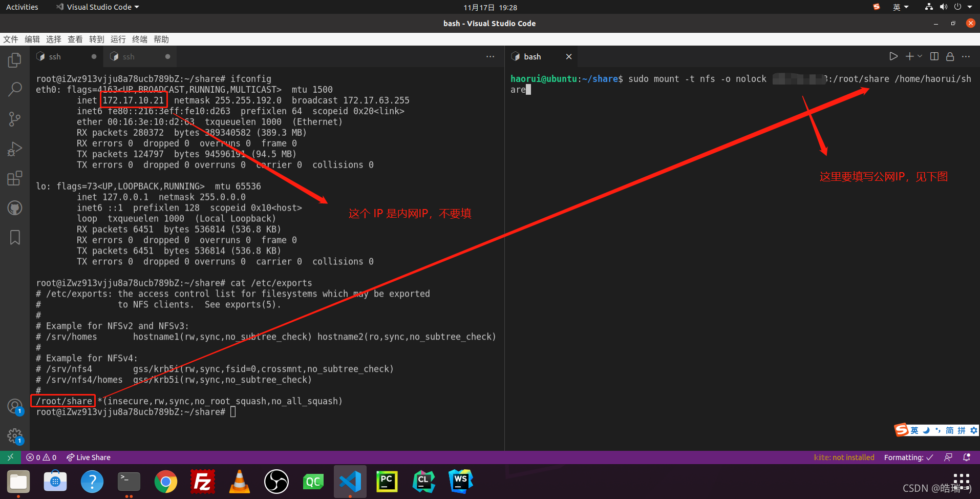Open Activities overview
The height and width of the screenshot is (499, 980).
[22, 7]
